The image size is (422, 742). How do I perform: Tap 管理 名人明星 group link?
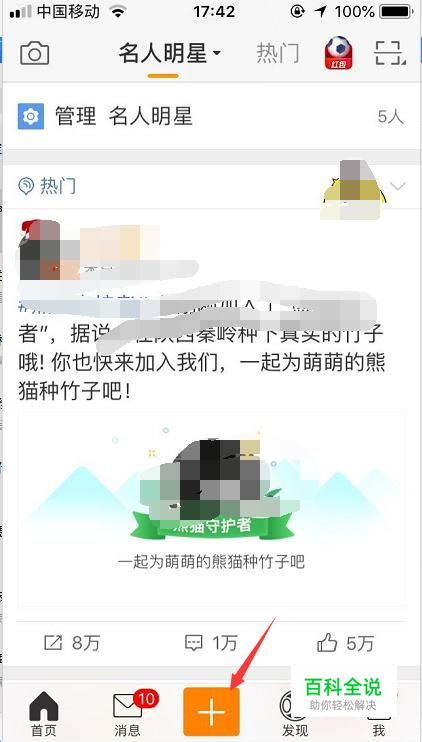(x=124, y=116)
